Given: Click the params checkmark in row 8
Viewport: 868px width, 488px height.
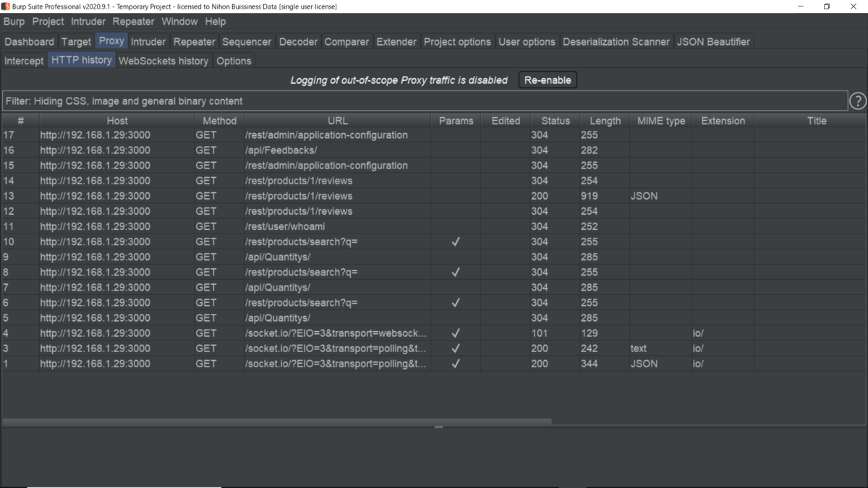Looking at the screenshot, I should click(x=456, y=272).
